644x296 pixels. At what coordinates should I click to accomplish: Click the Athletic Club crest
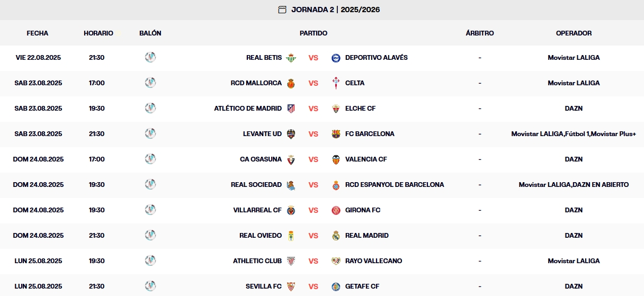coord(291,261)
